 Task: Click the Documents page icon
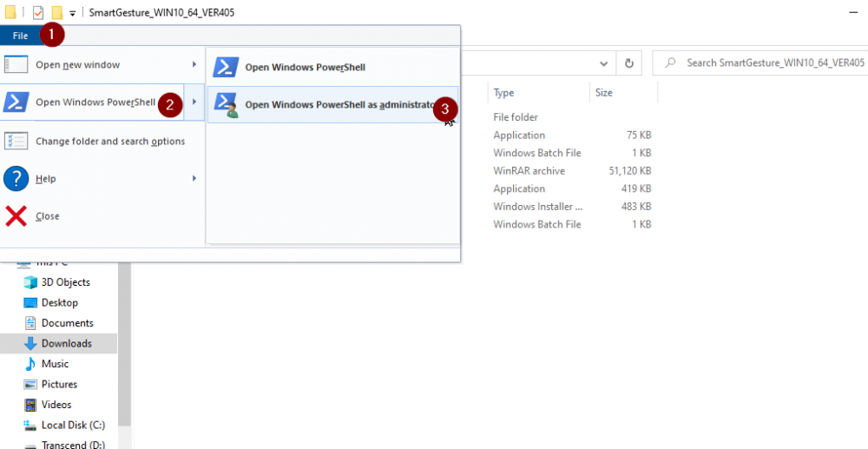[30, 323]
